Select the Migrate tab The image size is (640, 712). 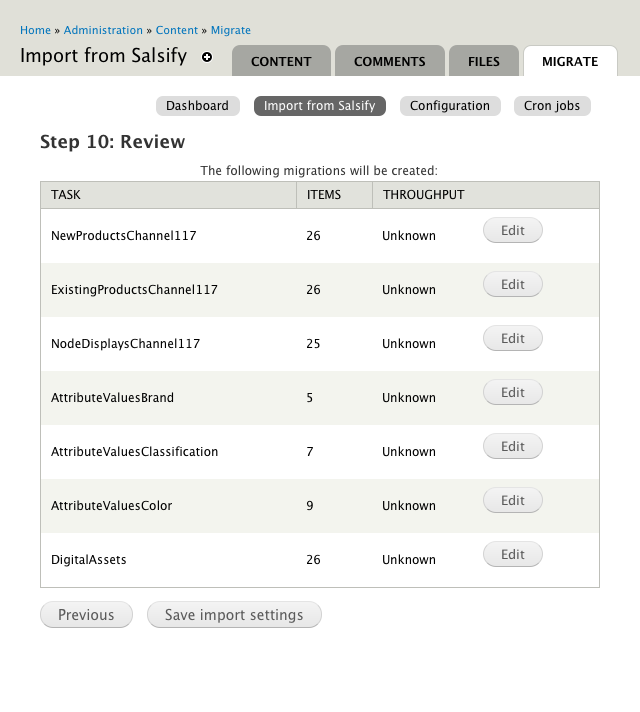(570, 61)
